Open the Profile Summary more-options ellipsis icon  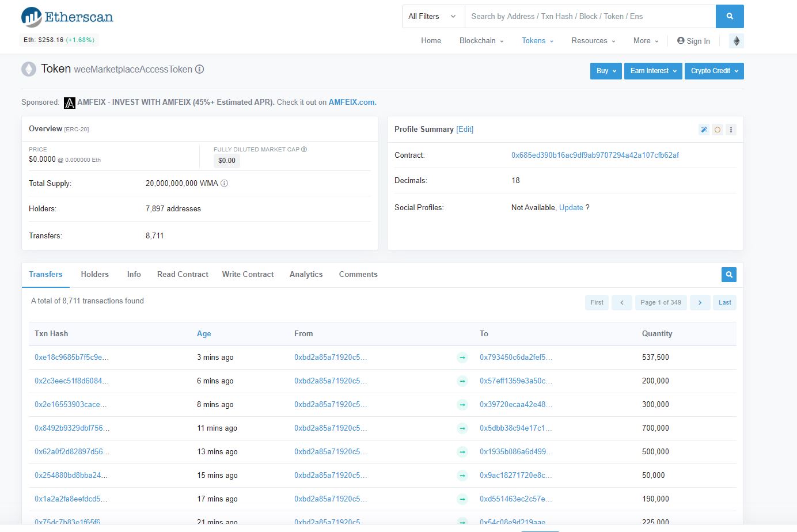731,130
